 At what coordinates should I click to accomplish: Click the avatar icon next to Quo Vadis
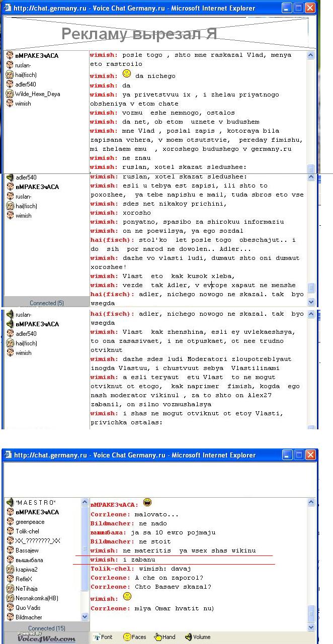(x=10, y=607)
